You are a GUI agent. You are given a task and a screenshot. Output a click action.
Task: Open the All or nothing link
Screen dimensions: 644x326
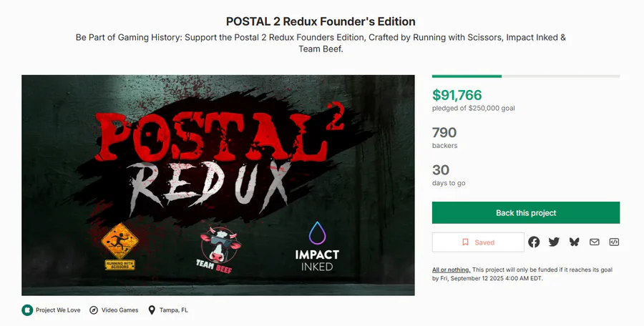[x=451, y=270]
